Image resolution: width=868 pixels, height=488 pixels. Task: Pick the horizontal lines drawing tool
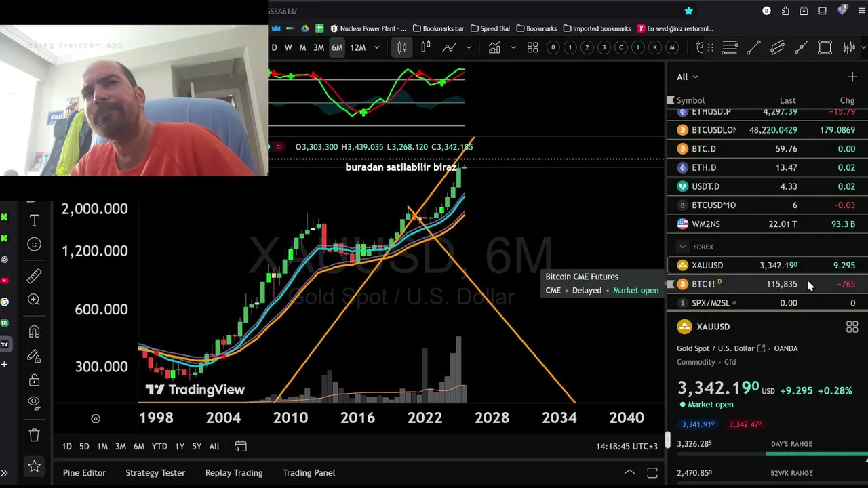coord(730,47)
